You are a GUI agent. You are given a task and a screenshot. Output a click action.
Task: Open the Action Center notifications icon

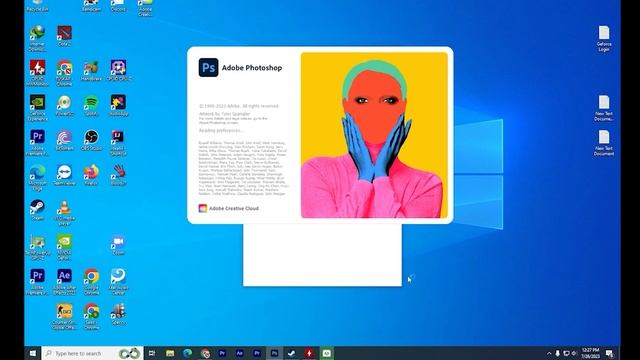click(x=609, y=353)
